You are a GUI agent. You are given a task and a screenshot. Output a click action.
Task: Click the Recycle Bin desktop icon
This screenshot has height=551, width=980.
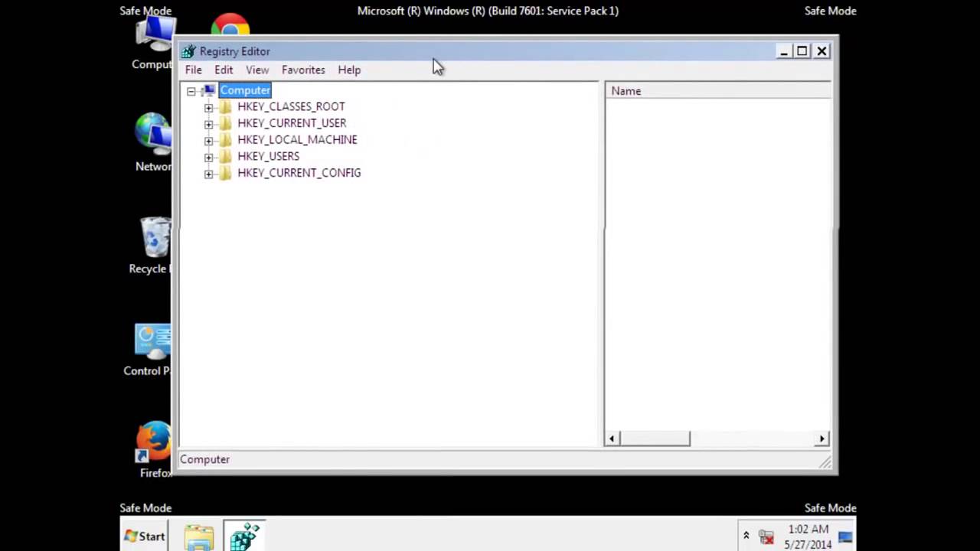click(151, 245)
